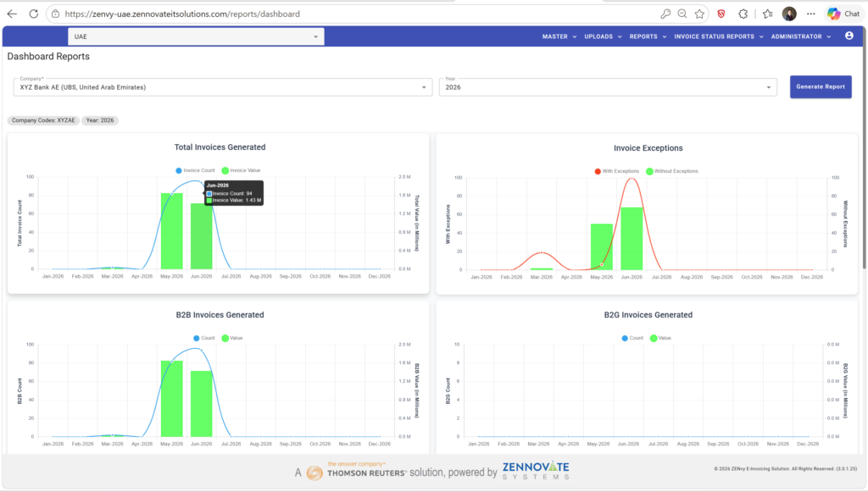The height and width of the screenshot is (492, 868).
Task: Open the Uploads menu
Action: point(603,36)
